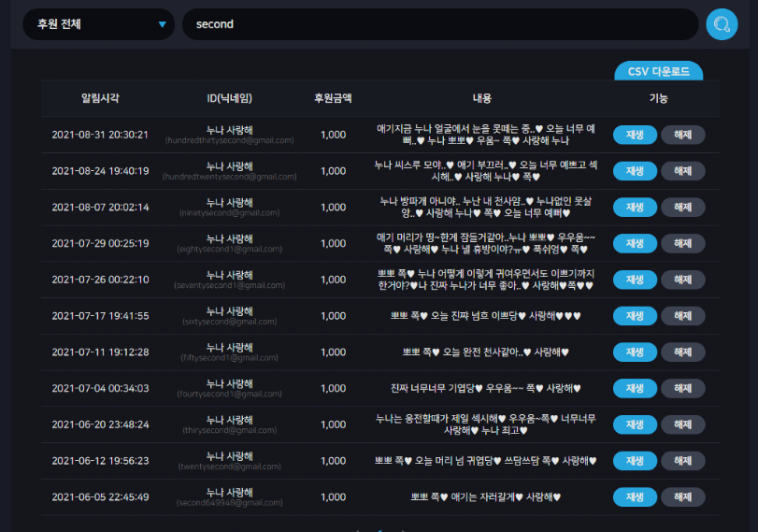Click 재생 on the 2021-07-11 19:12:28 row
Viewport: 758px width, 532px height.
click(635, 352)
